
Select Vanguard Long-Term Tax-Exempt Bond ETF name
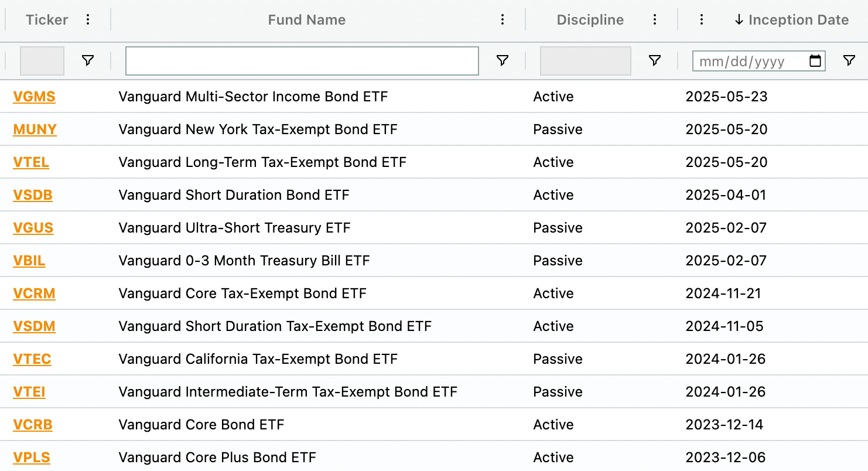[x=262, y=162]
